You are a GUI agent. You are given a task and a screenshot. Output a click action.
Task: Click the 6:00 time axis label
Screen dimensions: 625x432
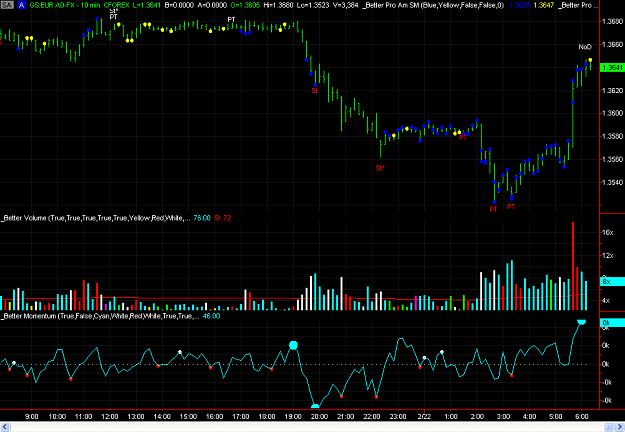click(x=582, y=416)
